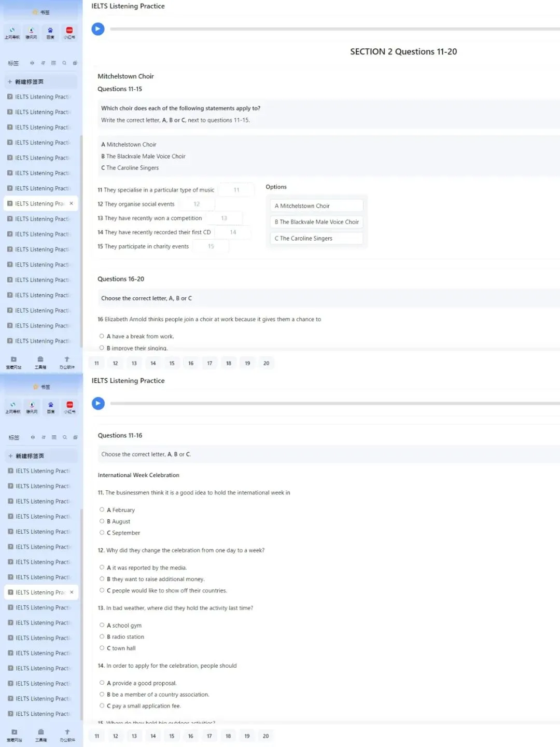This screenshot has width=560, height=747.
Task: Jump to question 18 in the lower window navigator
Action: (228, 736)
